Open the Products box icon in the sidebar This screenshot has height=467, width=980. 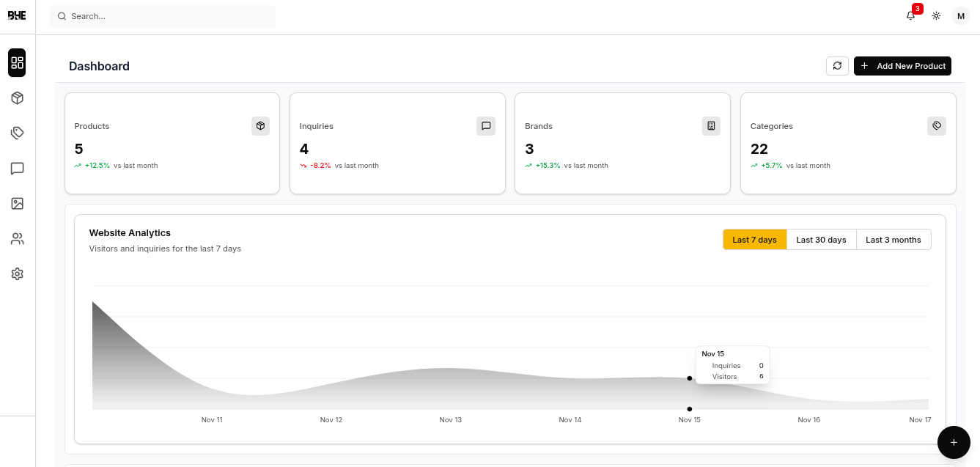pyautogui.click(x=17, y=98)
